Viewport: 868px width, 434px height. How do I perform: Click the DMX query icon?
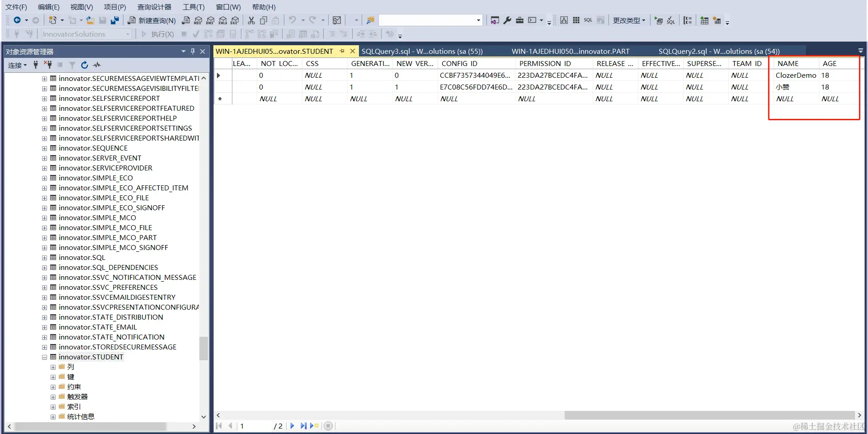210,20
